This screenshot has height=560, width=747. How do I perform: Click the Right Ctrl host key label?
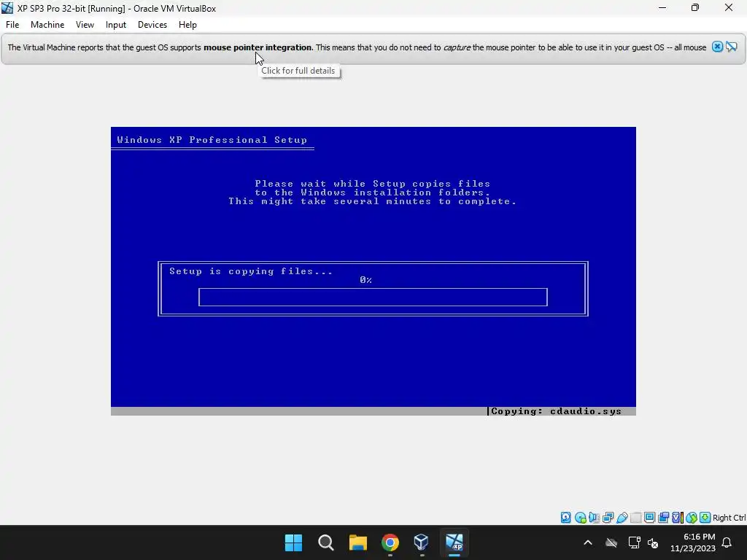[x=729, y=518]
